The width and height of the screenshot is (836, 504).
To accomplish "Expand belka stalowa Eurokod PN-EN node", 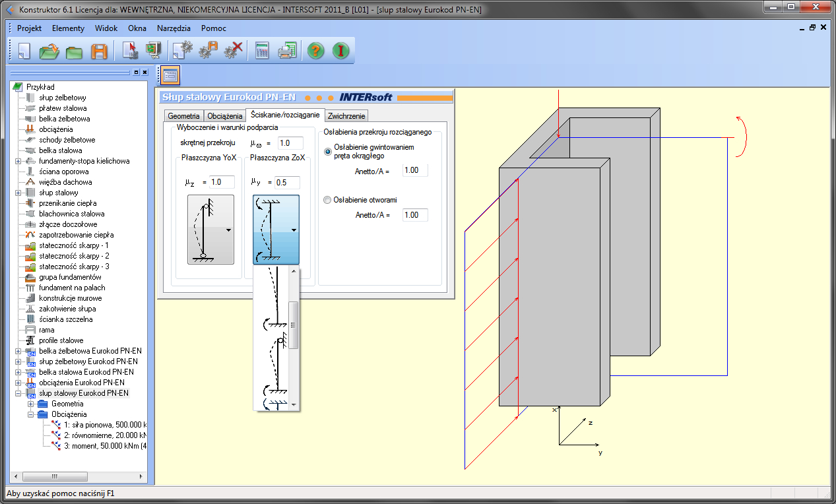I will tap(18, 372).
